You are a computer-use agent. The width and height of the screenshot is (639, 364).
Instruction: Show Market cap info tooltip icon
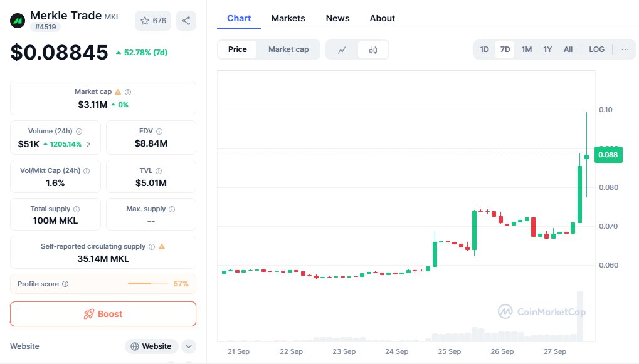click(x=128, y=92)
